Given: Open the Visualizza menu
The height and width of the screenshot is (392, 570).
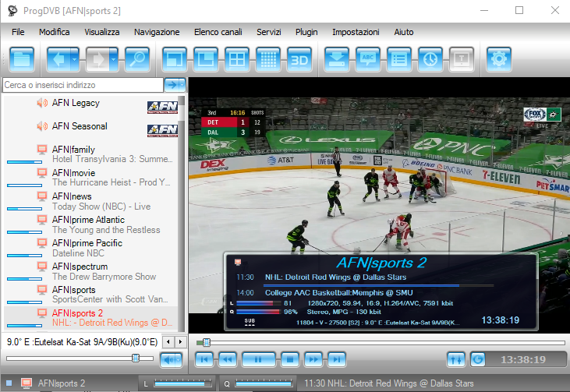Looking at the screenshot, I should (x=102, y=32).
